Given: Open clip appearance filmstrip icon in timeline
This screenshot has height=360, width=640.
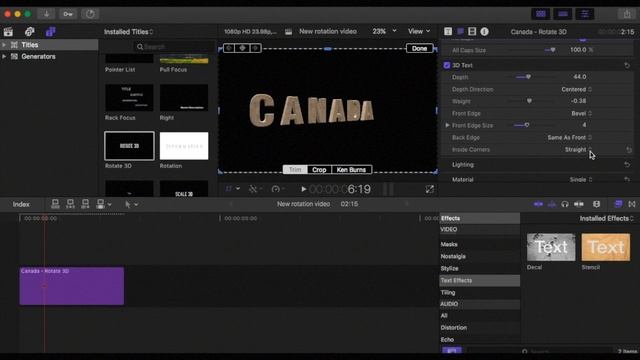Looking at the screenshot, I should [596, 204].
